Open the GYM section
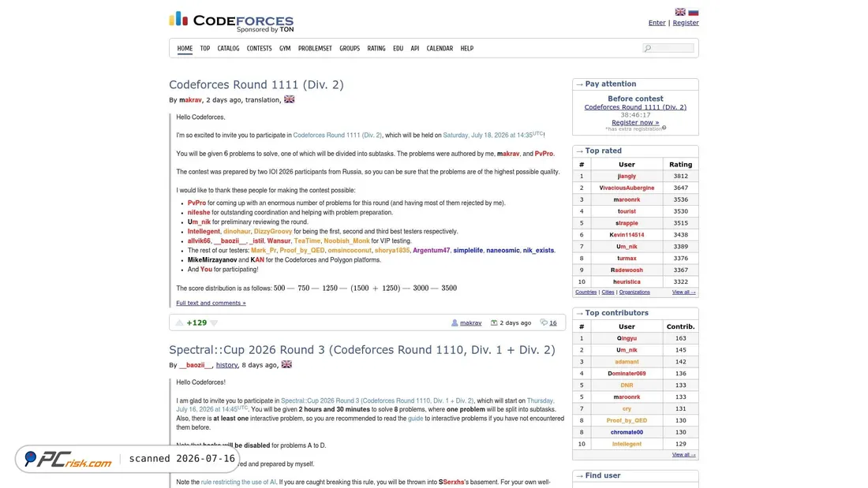The width and height of the screenshot is (868, 488). click(285, 49)
